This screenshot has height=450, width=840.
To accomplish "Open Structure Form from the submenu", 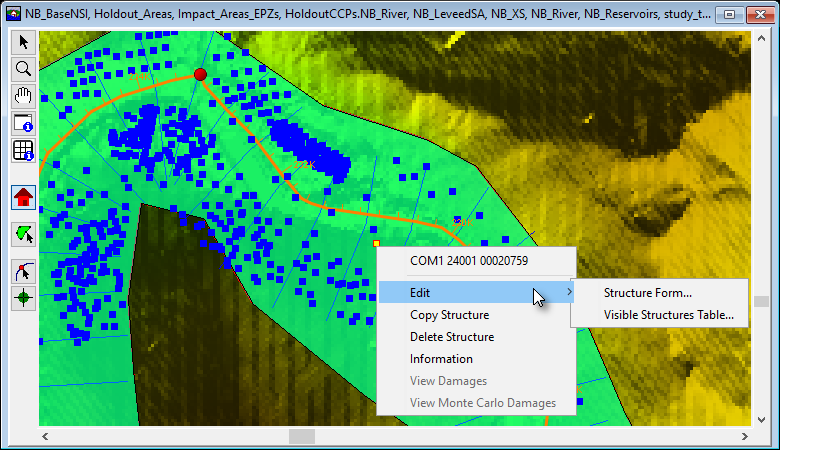I will [x=647, y=293].
